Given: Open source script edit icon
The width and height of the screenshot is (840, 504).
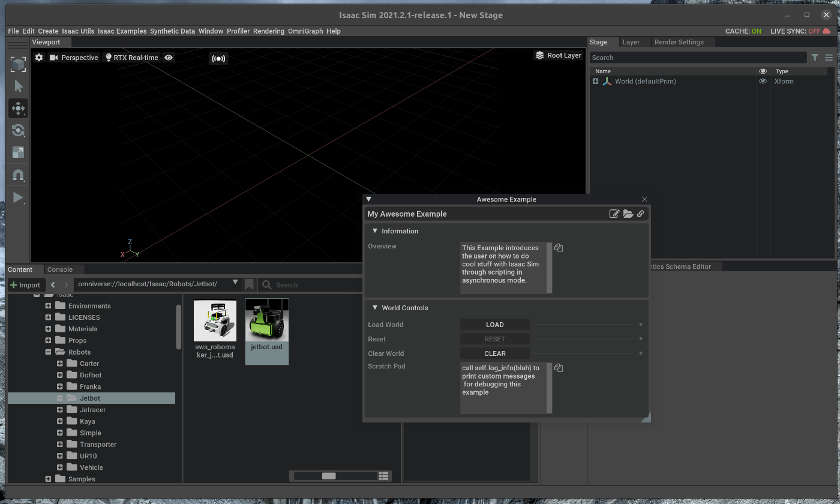Looking at the screenshot, I should tap(614, 214).
